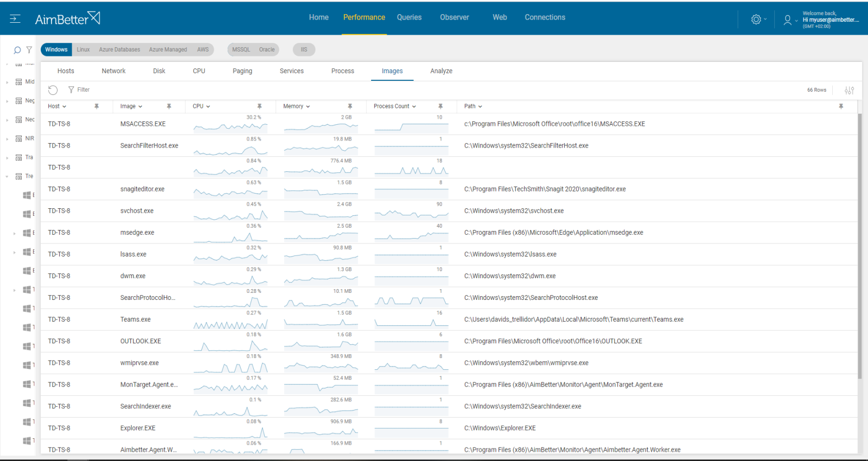868x461 pixels.
Task: Select the snagiteditor.exe image name
Action: click(x=142, y=189)
